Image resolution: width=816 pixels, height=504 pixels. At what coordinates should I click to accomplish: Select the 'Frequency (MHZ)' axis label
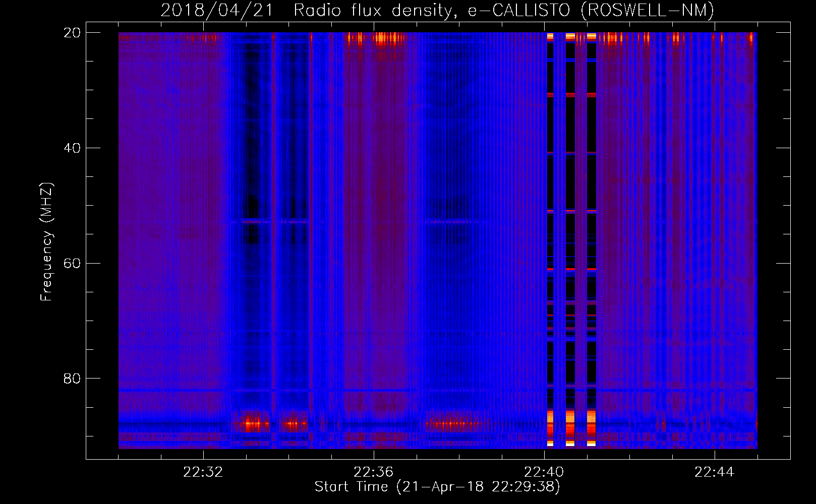(46, 242)
